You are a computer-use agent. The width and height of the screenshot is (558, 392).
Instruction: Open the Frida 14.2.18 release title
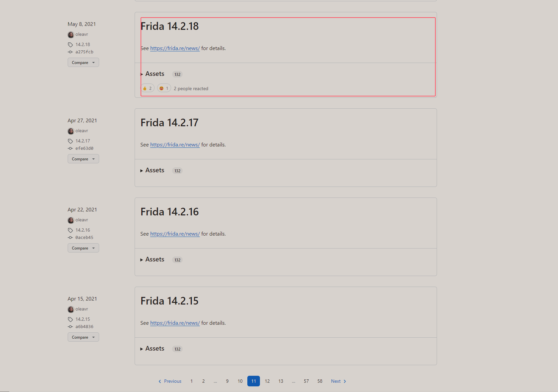pyautogui.click(x=169, y=26)
